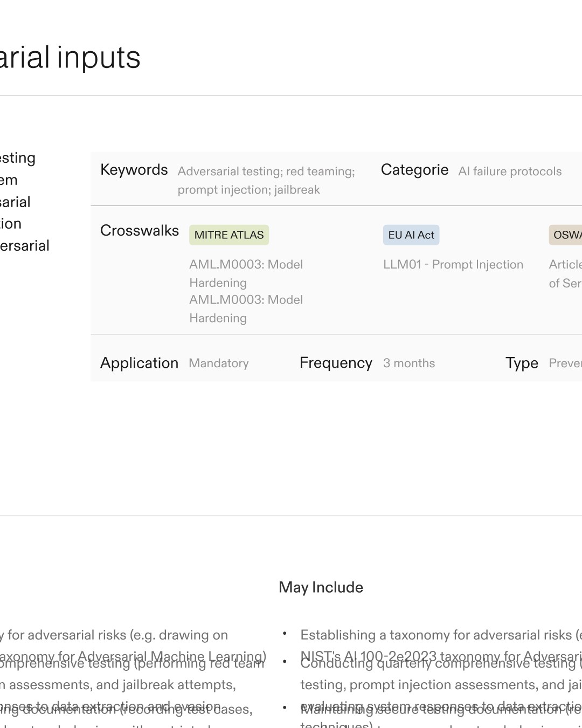Viewport: 582px width, 728px height.
Task: Click the May Include column heading
Action: pos(321,587)
